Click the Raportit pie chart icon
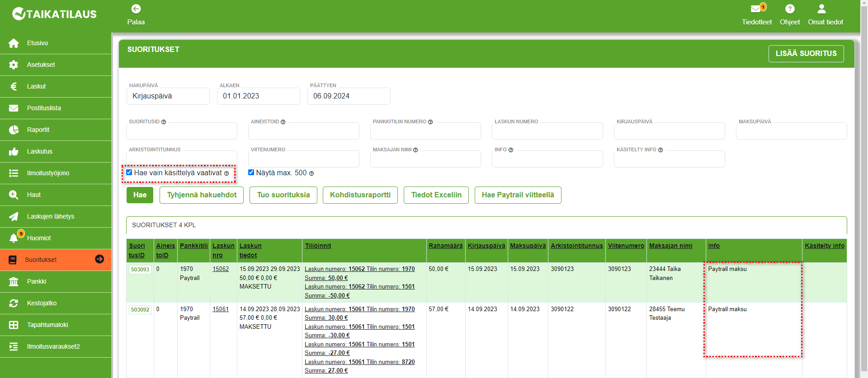The image size is (868, 378). click(x=14, y=130)
